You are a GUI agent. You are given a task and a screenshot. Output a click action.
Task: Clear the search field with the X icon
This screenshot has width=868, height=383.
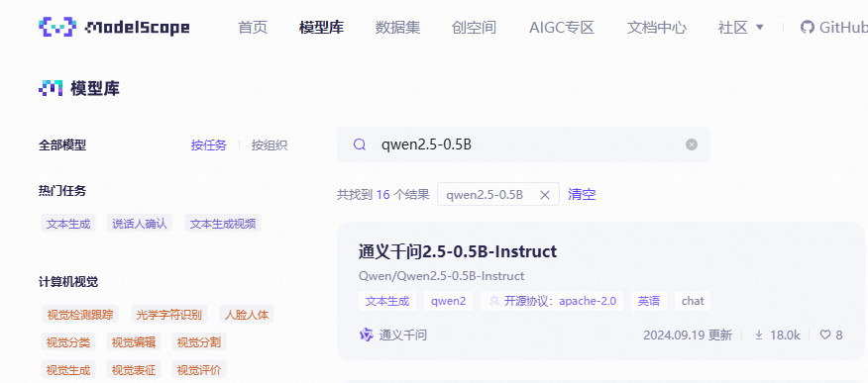pyautogui.click(x=692, y=144)
